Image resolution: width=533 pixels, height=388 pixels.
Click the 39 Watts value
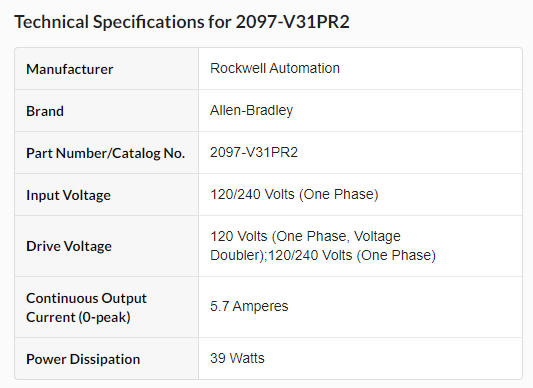tap(237, 358)
